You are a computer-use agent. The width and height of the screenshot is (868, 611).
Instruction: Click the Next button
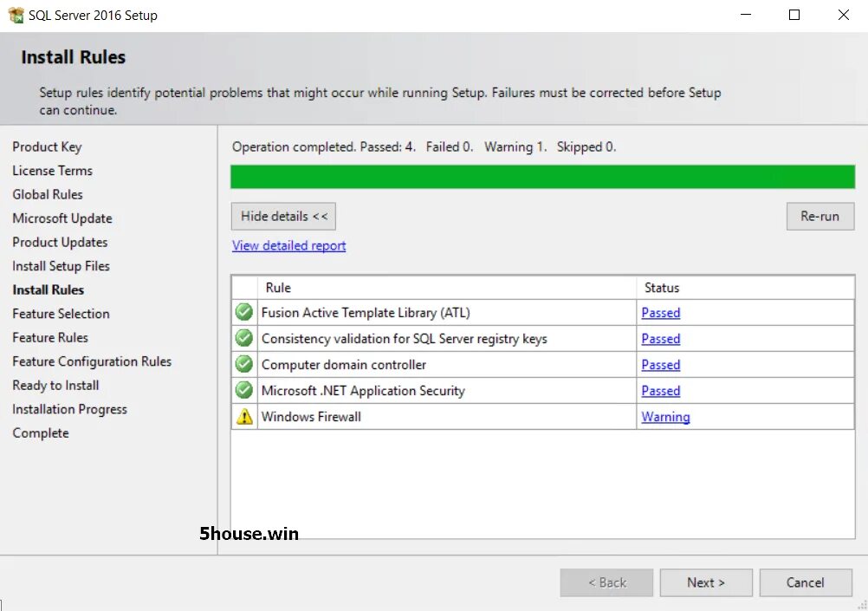706,582
